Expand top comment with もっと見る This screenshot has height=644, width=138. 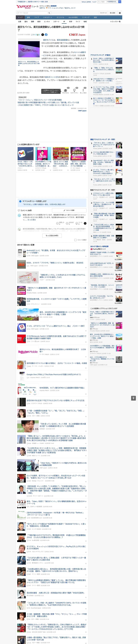32,220
